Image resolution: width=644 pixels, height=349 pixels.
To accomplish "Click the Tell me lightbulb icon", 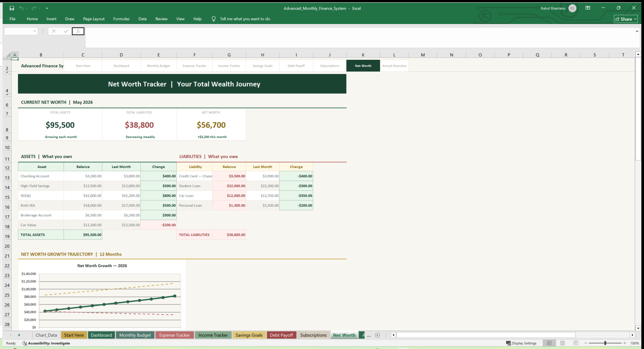I will click(213, 19).
